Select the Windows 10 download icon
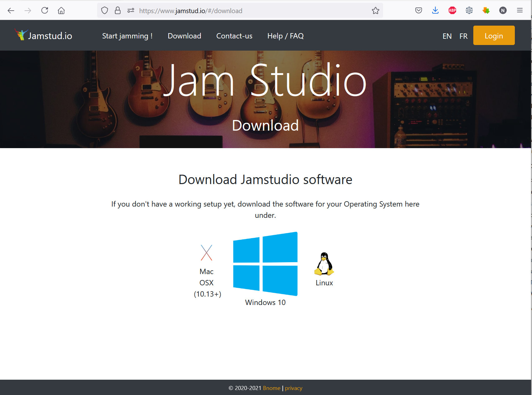532x395 pixels. click(x=265, y=264)
